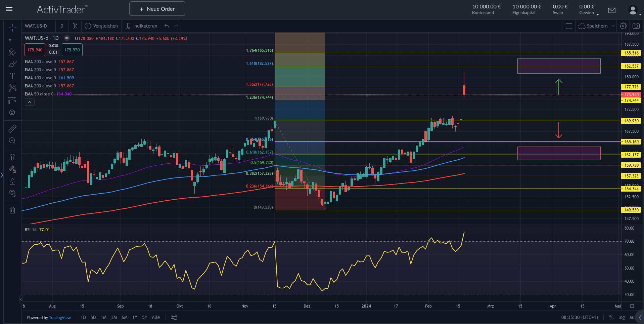This screenshot has width=644, height=324.
Task: Open the emoji icons tool
Action: pos(12,112)
